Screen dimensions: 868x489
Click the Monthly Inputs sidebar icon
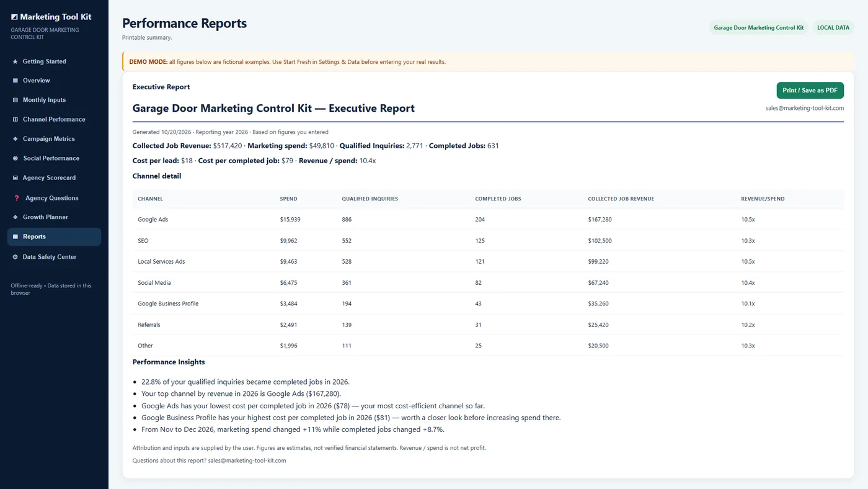click(15, 100)
